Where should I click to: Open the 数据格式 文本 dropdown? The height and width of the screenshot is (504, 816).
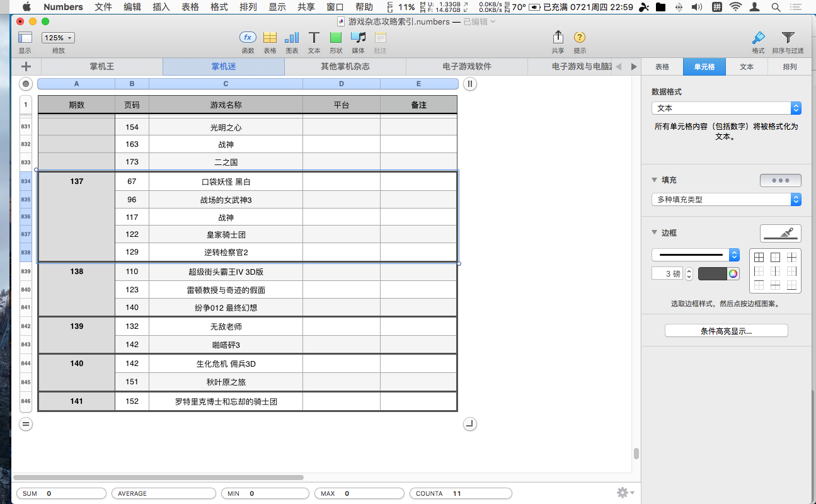(x=726, y=108)
